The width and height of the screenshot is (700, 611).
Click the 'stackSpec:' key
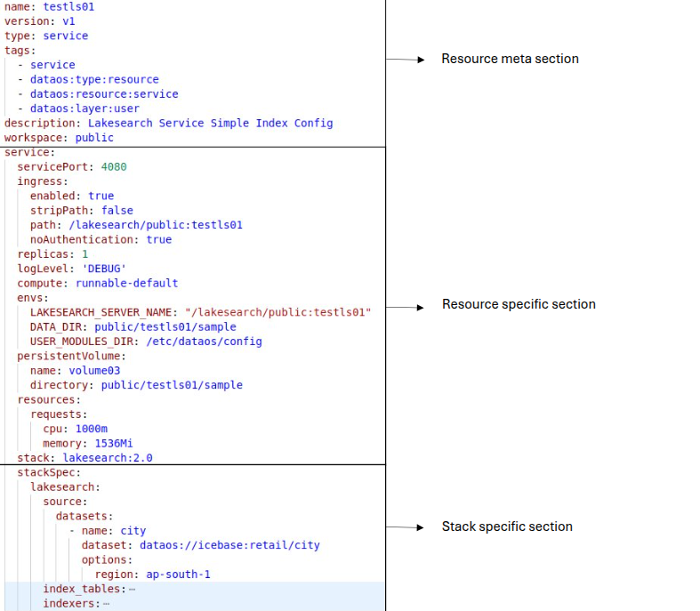49,472
